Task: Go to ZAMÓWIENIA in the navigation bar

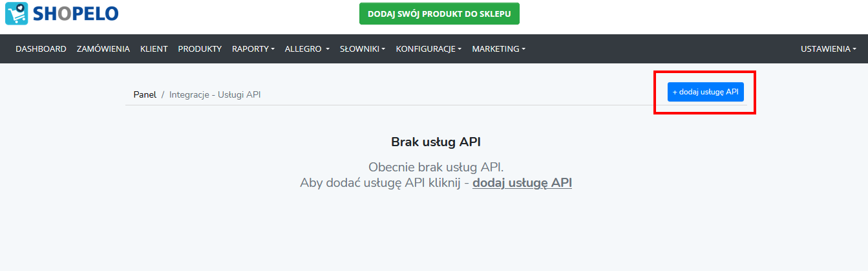Action: pyautogui.click(x=103, y=49)
